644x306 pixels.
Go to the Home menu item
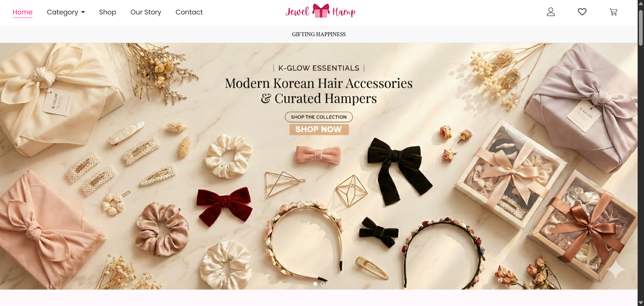pos(22,12)
